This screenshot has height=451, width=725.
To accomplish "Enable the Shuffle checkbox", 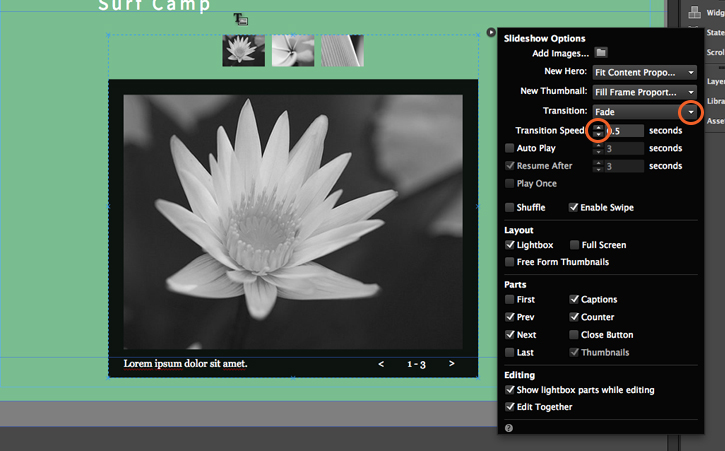I will coord(510,207).
